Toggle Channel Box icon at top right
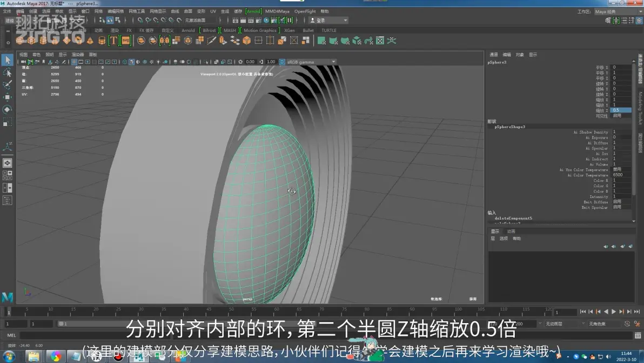The image size is (644, 363). pyautogui.click(x=640, y=20)
